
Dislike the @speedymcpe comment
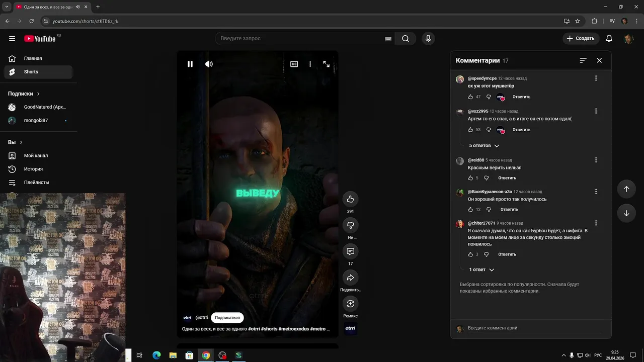(x=489, y=97)
